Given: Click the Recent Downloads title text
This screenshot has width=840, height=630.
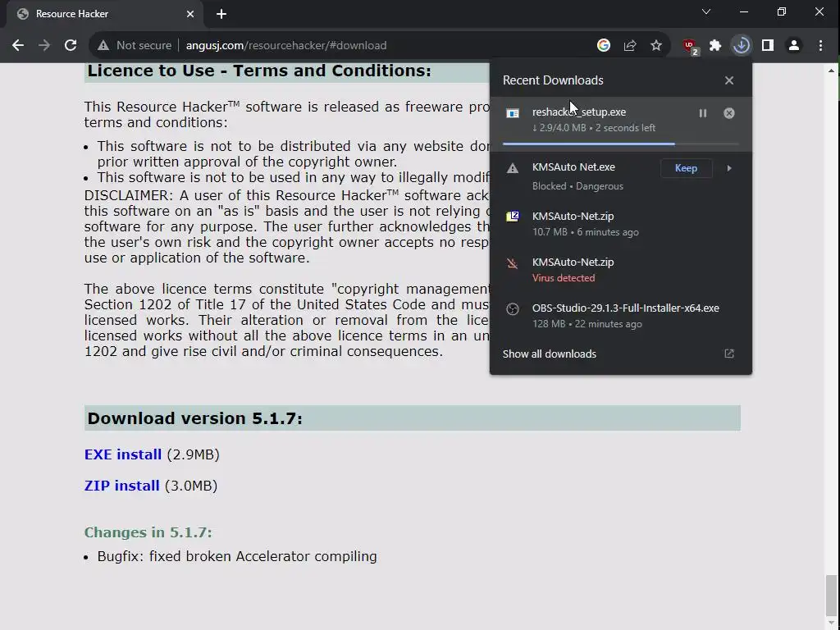Looking at the screenshot, I should 553,80.
